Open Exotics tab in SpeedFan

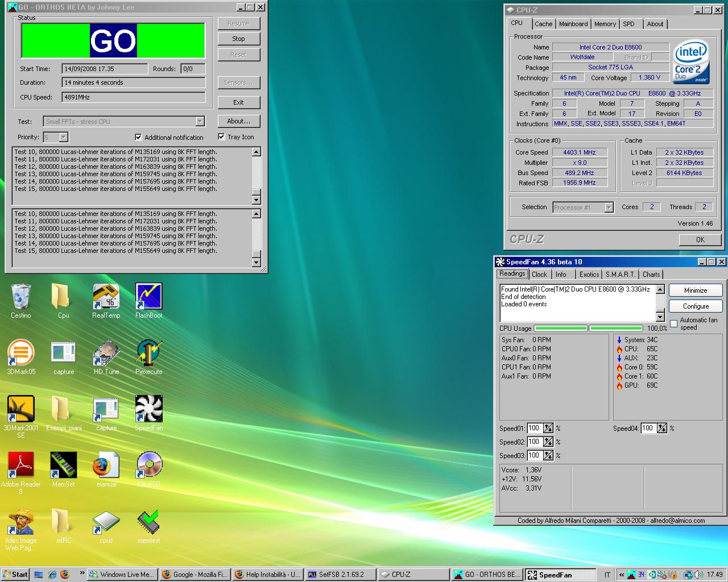pos(589,274)
